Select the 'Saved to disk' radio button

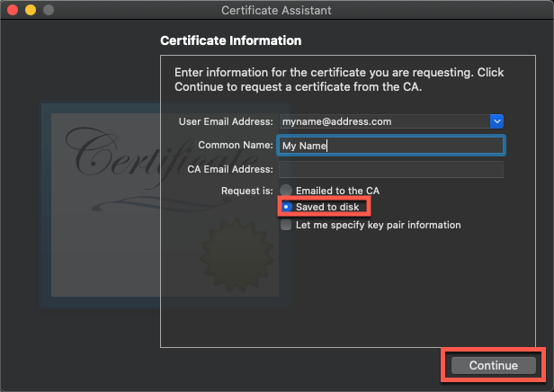[286, 207]
